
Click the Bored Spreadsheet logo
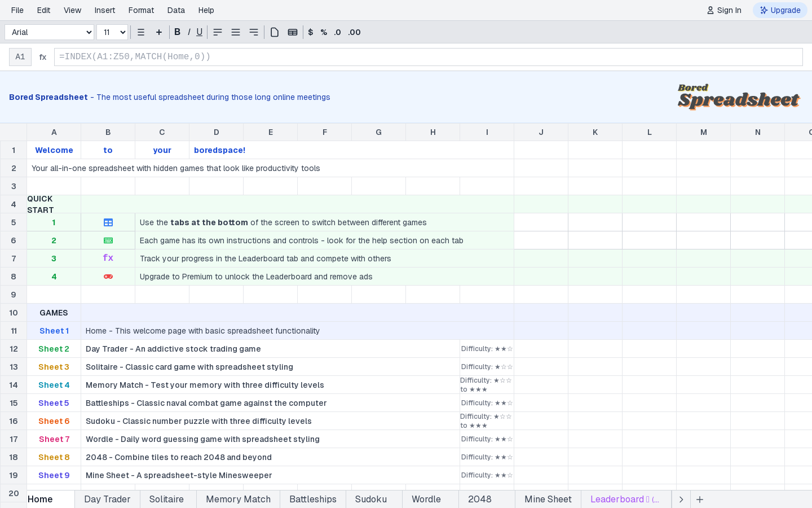click(739, 97)
